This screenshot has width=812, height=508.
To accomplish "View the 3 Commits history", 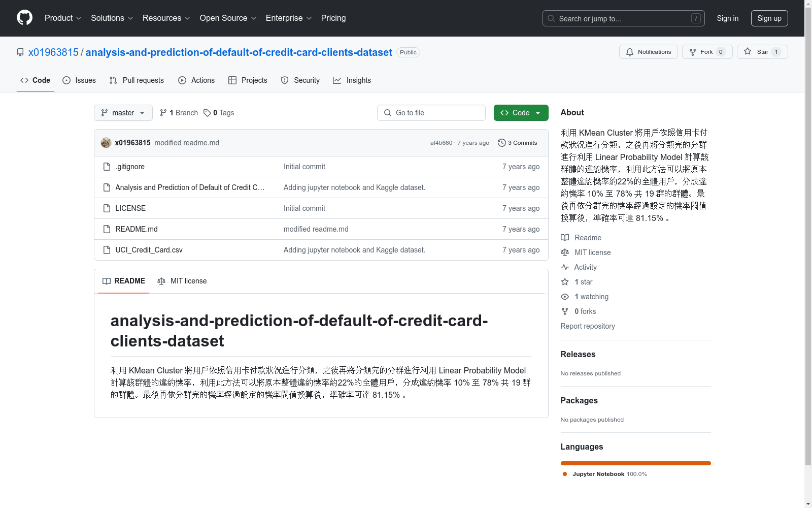I will coord(518,143).
